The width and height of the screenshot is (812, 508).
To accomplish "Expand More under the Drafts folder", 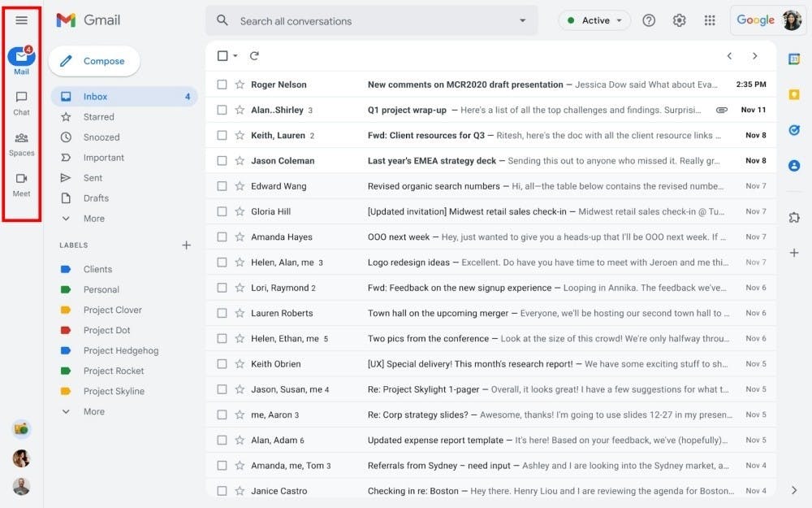I will coord(93,219).
